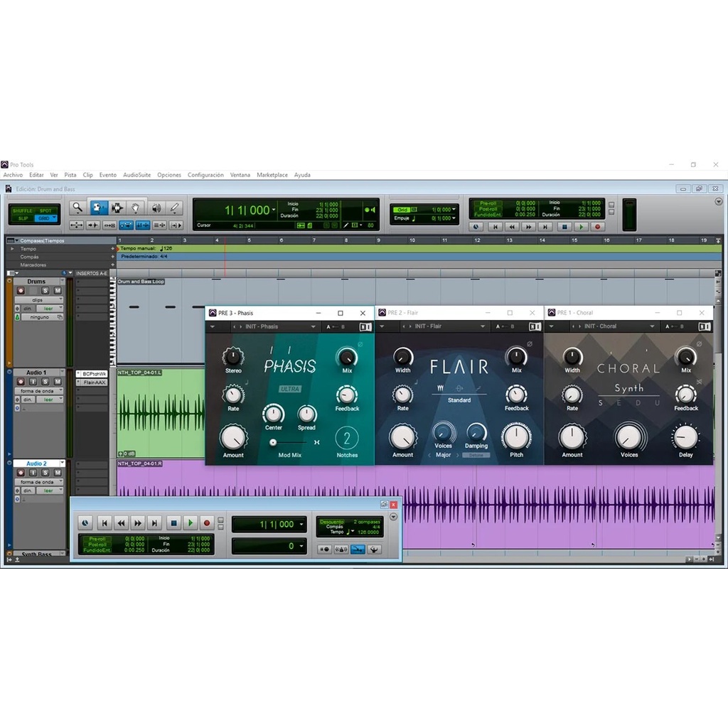Select the Zoomer magnifier tool

(x=77, y=208)
